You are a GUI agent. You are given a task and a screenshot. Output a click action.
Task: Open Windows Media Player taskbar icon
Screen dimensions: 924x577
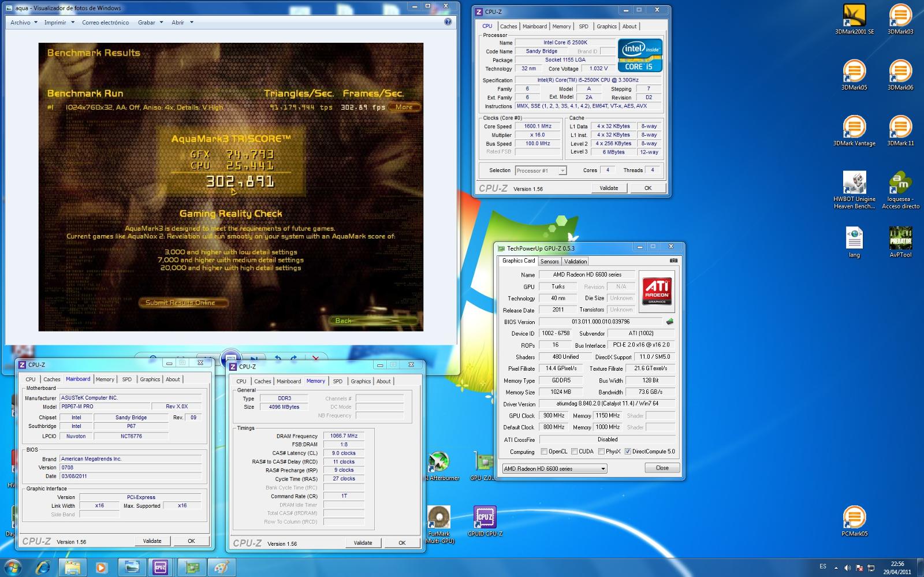point(102,567)
